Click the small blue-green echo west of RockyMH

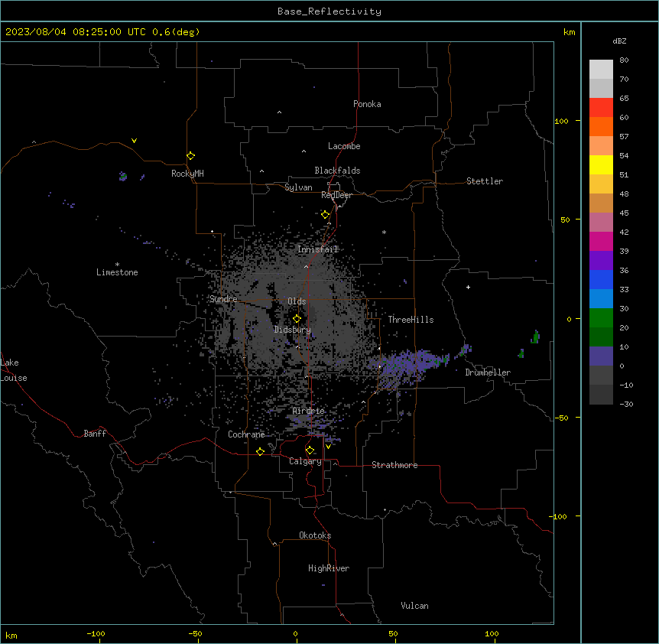pyautogui.click(x=123, y=176)
